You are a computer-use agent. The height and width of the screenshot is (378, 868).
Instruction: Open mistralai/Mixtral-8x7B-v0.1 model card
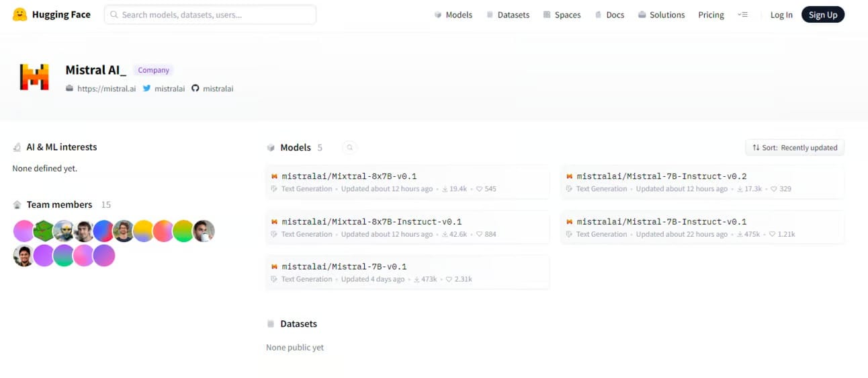pos(408,182)
